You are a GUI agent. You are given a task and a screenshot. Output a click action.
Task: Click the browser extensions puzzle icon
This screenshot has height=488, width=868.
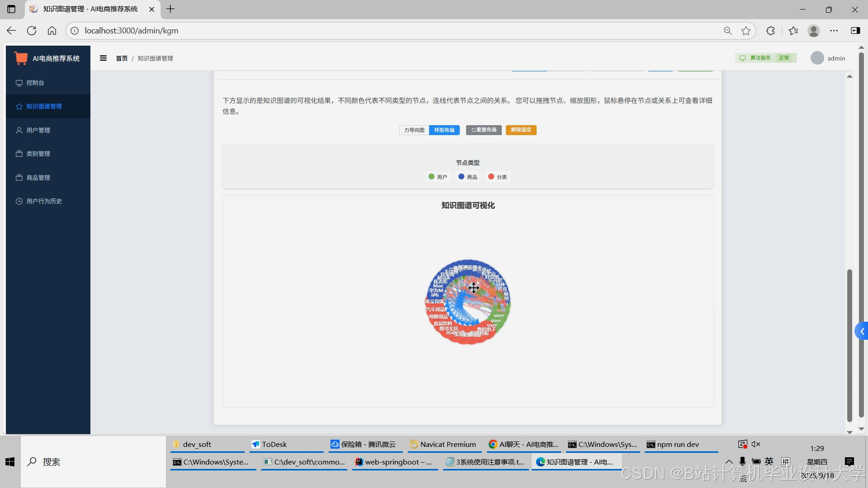pos(770,31)
